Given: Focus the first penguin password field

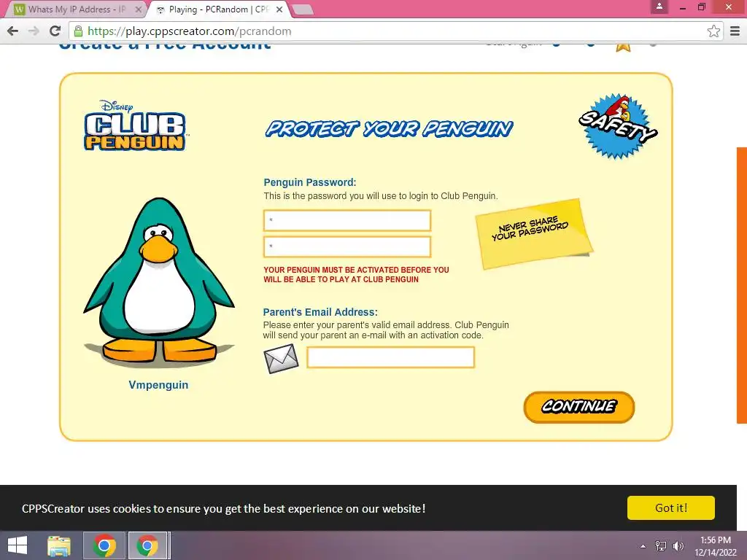Looking at the screenshot, I should coord(347,220).
